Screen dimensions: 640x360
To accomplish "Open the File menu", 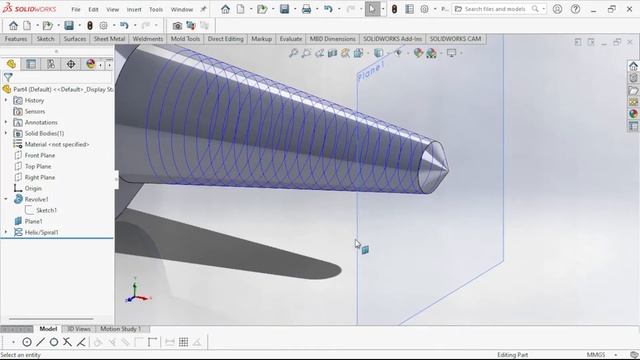I will 76,9.
